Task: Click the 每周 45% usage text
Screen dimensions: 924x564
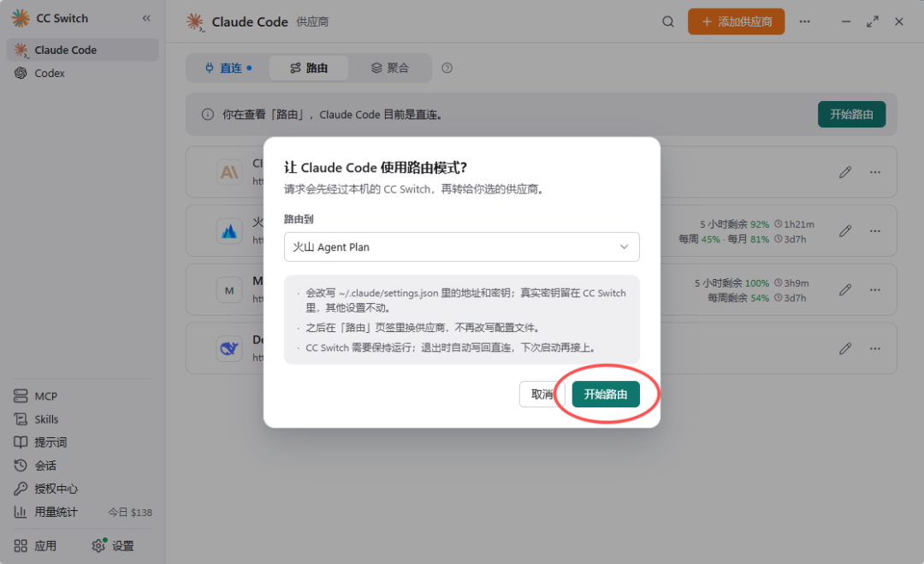Action: (x=700, y=240)
